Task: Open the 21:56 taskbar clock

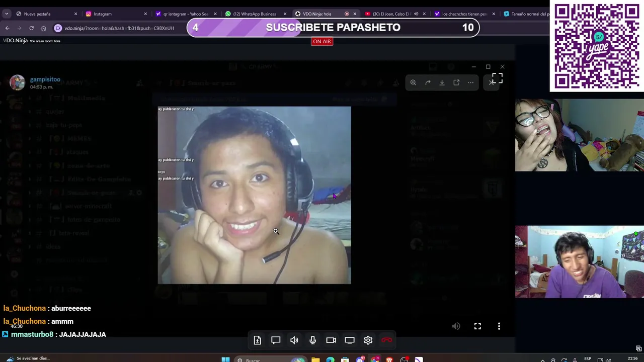Action: (x=633, y=358)
